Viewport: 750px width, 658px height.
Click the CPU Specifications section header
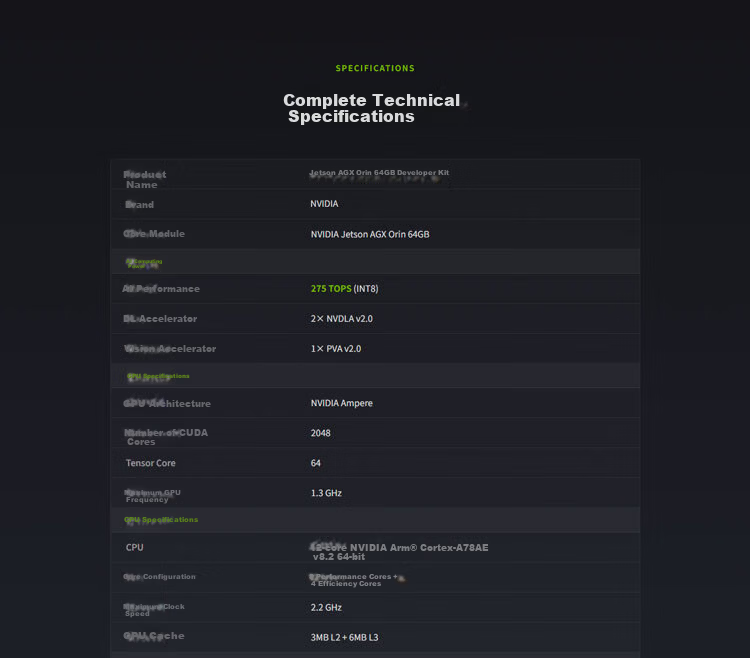[x=161, y=520]
